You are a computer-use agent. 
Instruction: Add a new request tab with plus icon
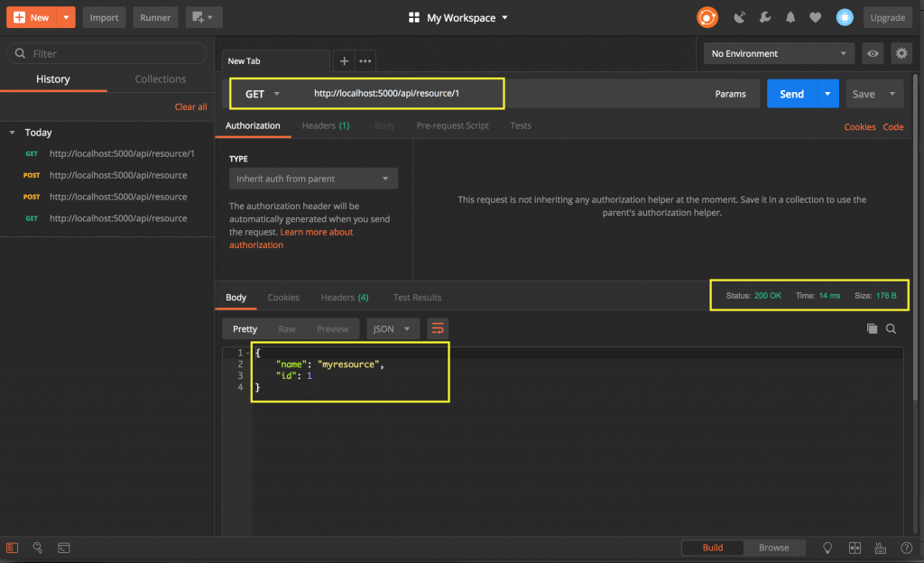coord(344,60)
